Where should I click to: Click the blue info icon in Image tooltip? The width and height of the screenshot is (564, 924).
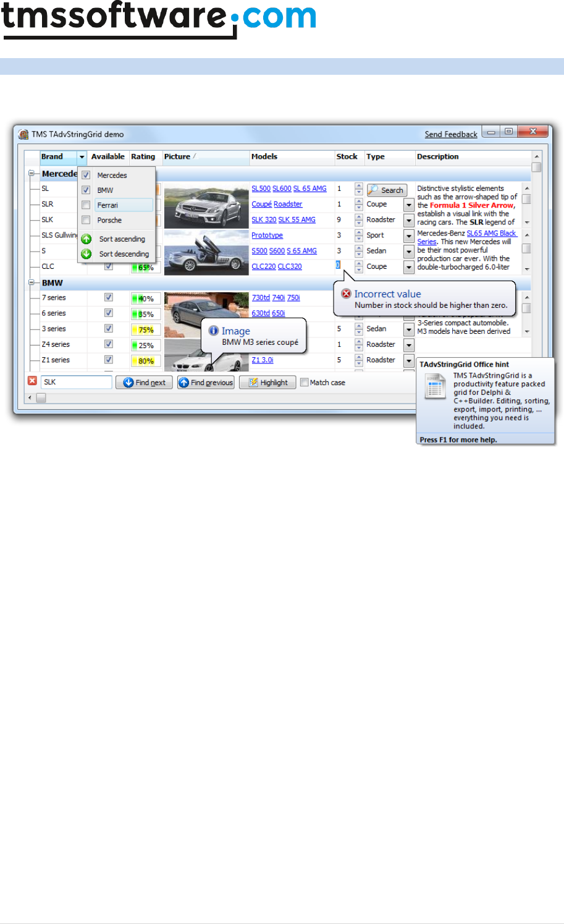point(214,331)
